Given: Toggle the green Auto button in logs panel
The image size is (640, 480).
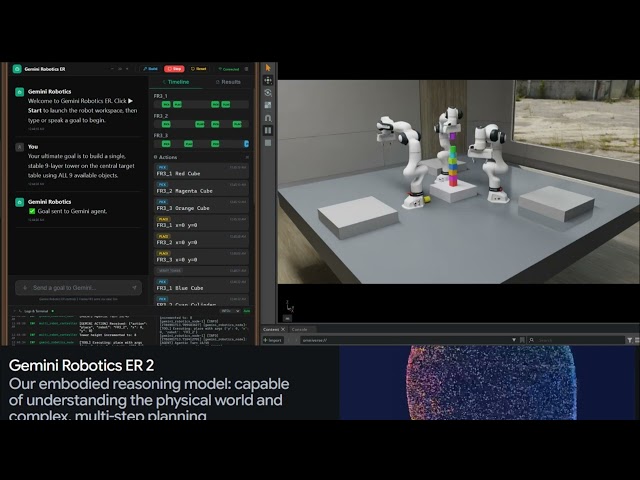Looking at the screenshot, I should click(x=247, y=311).
